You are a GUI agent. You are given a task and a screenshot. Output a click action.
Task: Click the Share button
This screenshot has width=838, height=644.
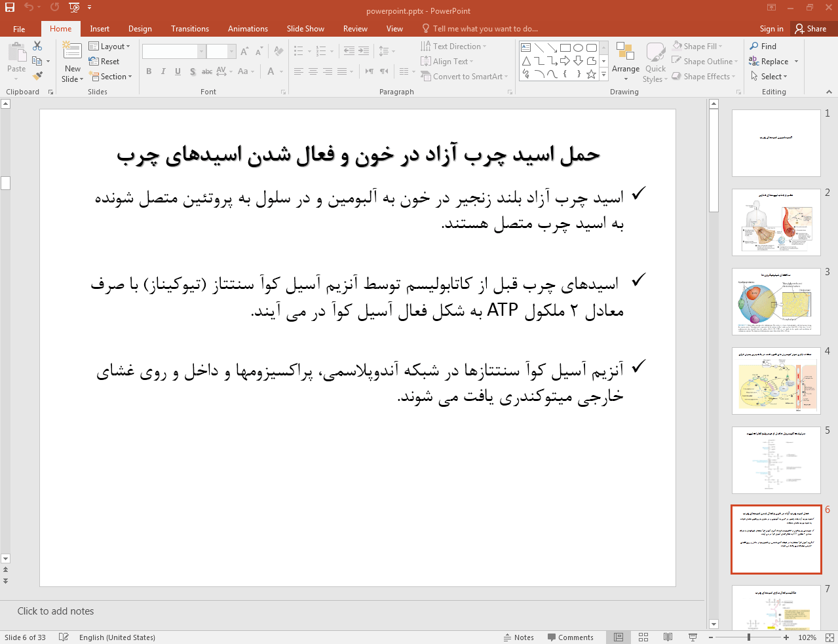(810, 29)
